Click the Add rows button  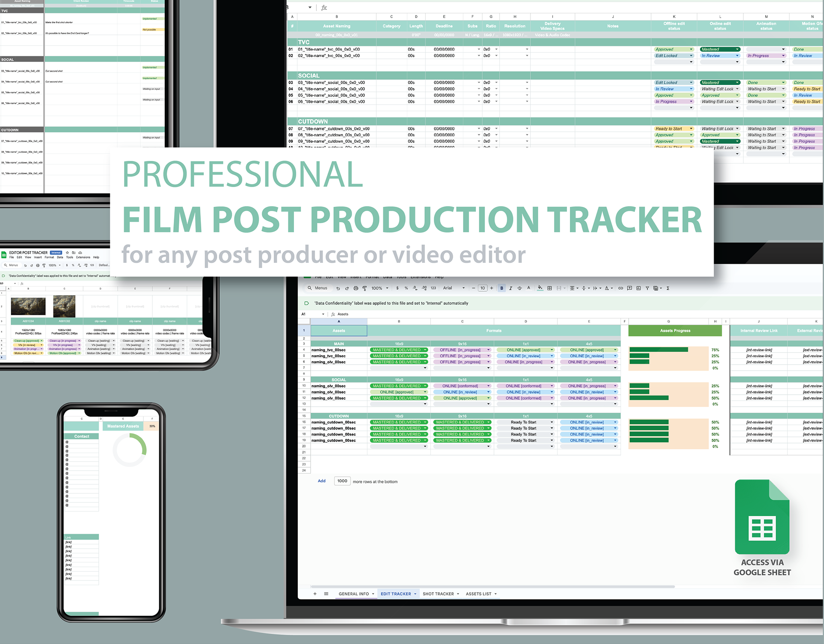coord(321,481)
